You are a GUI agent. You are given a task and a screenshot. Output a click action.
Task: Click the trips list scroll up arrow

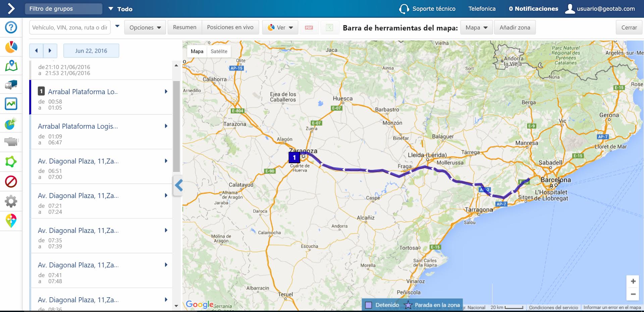pos(176,66)
